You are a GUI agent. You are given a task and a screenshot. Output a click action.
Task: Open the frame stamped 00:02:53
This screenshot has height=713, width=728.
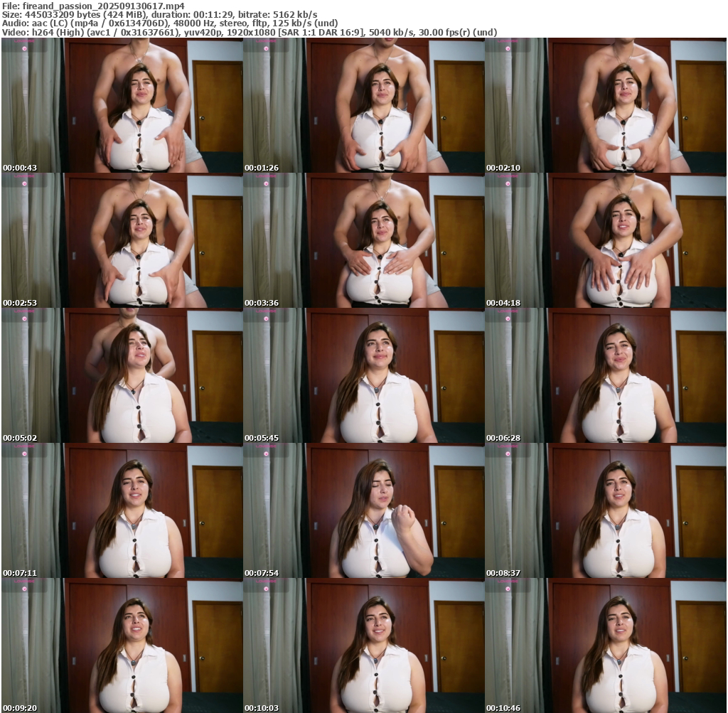pyautogui.click(x=122, y=240)
